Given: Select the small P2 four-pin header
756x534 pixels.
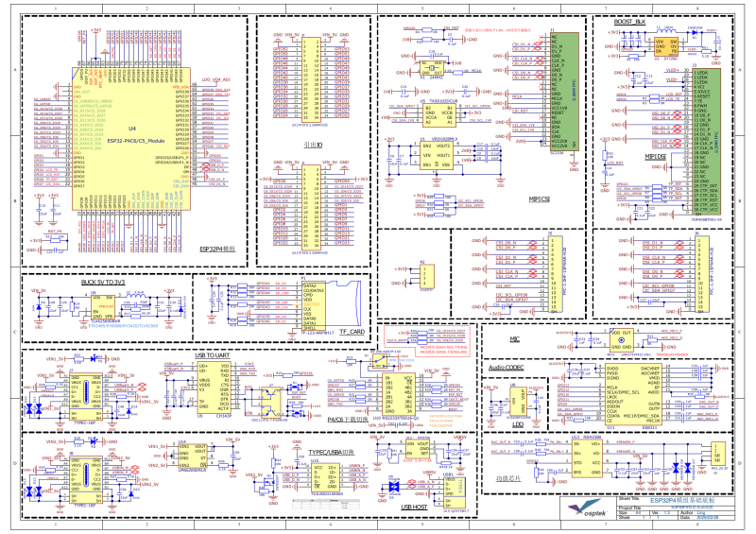Looking at the screenshot, I should (427, 276).
